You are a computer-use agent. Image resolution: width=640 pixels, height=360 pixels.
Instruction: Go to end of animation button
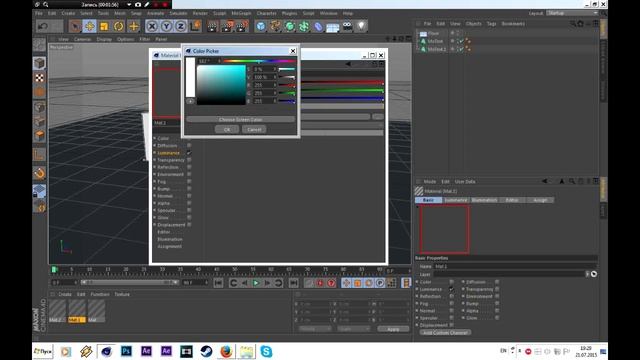coord(293,282)
